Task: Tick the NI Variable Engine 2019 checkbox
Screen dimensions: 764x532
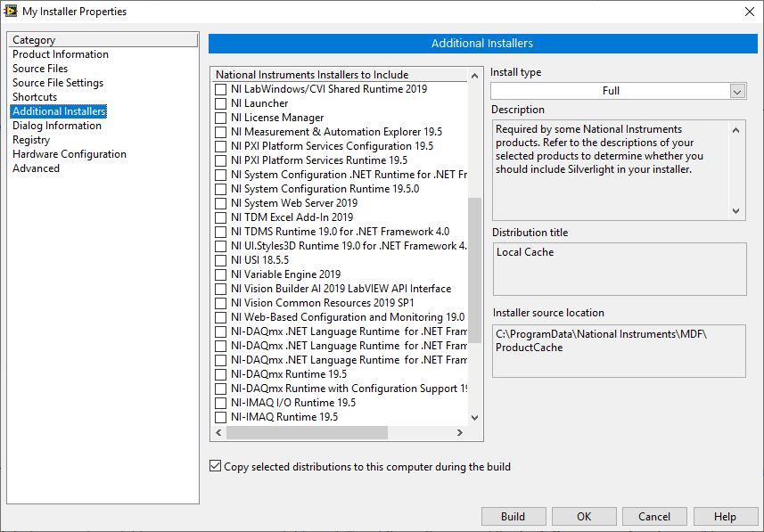Action: (221, 274)
